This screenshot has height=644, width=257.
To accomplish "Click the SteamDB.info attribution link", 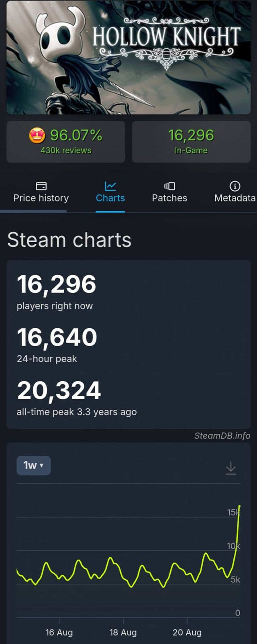I will click(x=222, y=435).
